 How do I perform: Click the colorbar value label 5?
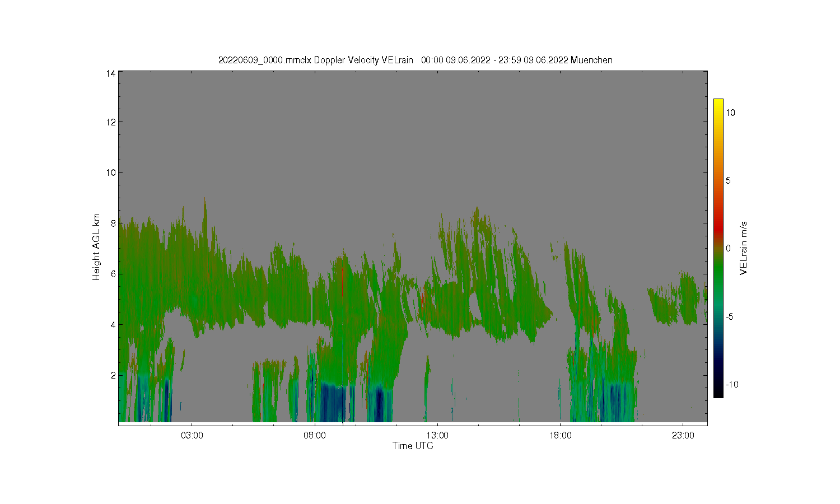click(728, 180)
